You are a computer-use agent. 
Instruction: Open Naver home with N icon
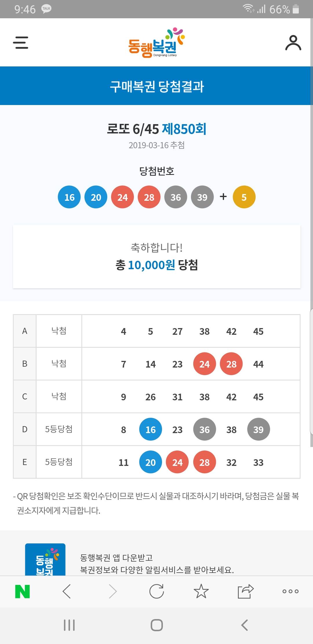(x=22, y=591)
